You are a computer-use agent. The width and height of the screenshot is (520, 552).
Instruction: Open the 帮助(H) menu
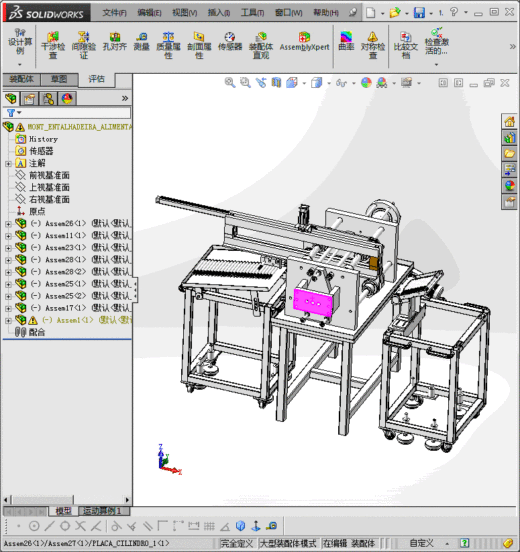(326, 13)
